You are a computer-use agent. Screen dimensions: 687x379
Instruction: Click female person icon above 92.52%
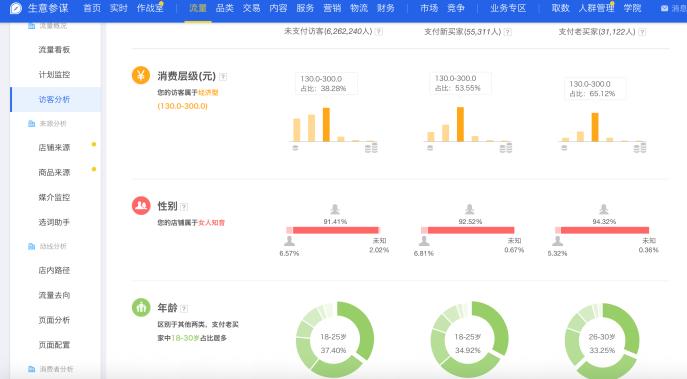(x=469, y=209)
